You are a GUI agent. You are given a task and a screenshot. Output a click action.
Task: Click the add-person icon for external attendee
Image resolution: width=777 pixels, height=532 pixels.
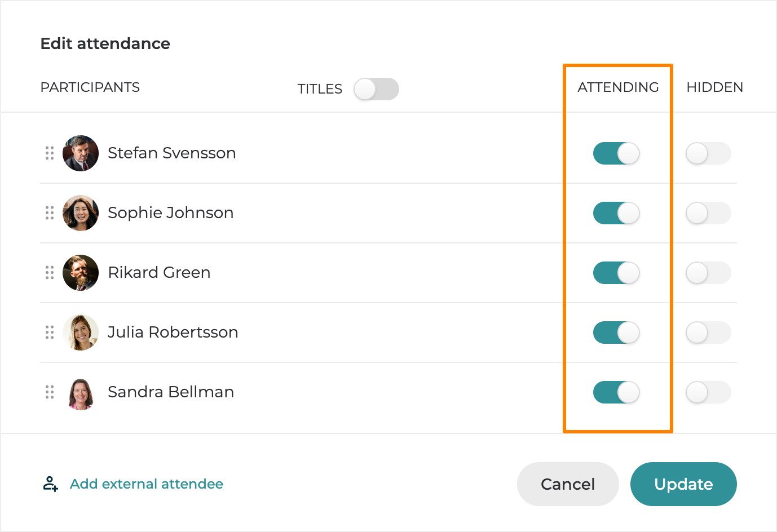[51, 484]
